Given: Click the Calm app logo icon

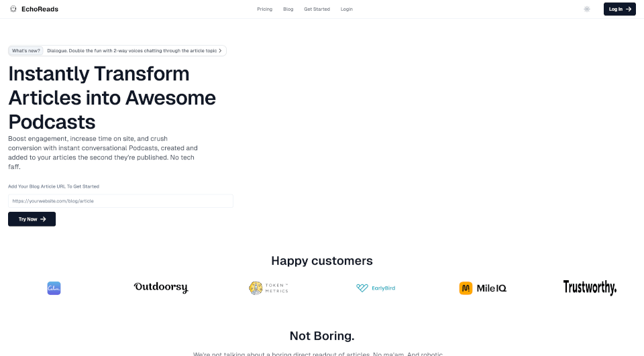Looking at the screenshot, I should point(54,288).
